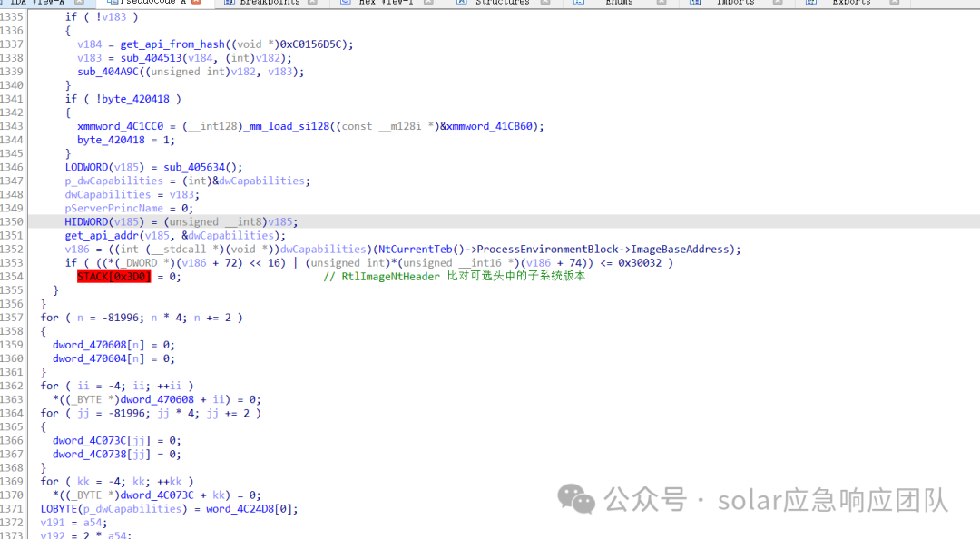Click the red STACK[0x3D0] token
Screen dimensions: 980x539
[113, 277]
